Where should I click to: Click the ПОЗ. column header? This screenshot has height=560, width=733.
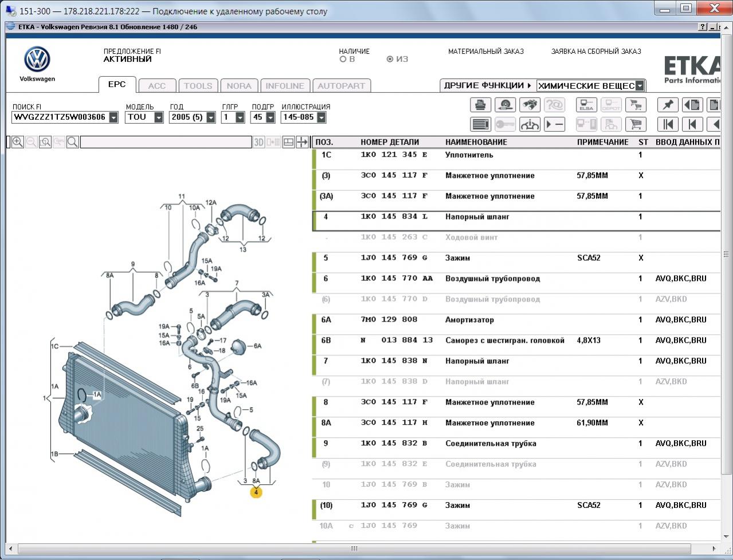pos(324,142)
